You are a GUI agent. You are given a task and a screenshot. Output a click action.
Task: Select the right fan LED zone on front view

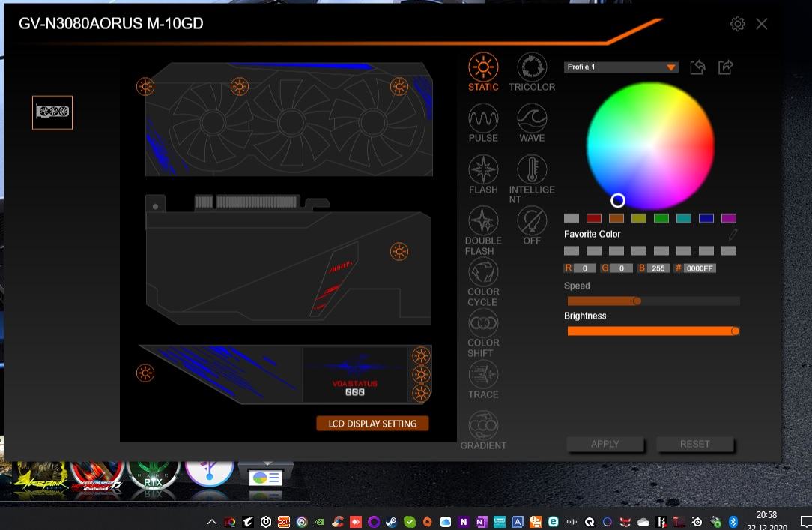(399, 86)
